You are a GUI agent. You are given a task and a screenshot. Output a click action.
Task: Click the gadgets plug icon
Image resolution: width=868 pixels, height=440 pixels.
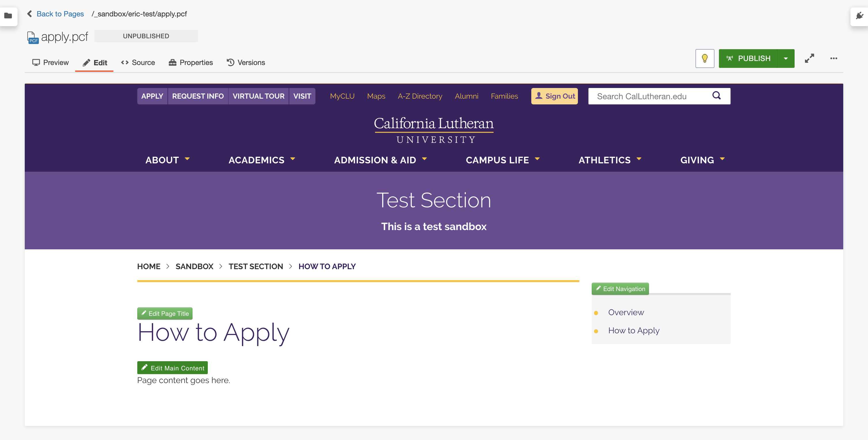pos(860,16)
